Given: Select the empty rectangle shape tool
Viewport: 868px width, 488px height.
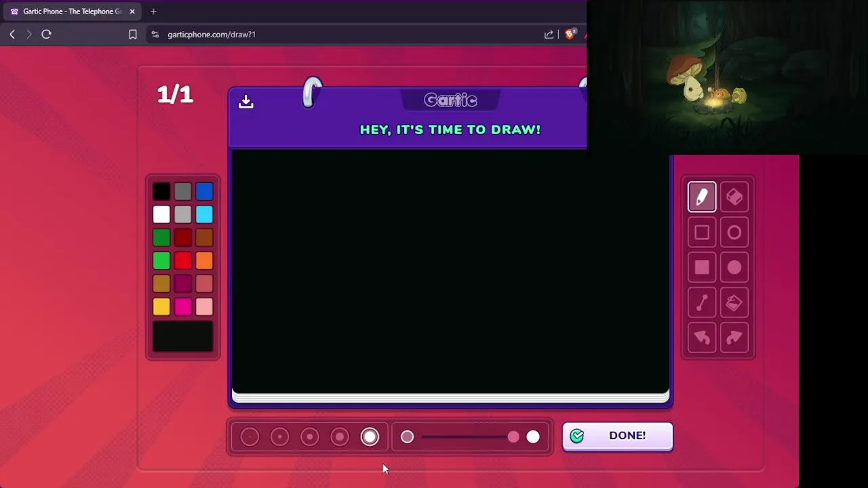Looking at the screenshot, I should (702, 232).
